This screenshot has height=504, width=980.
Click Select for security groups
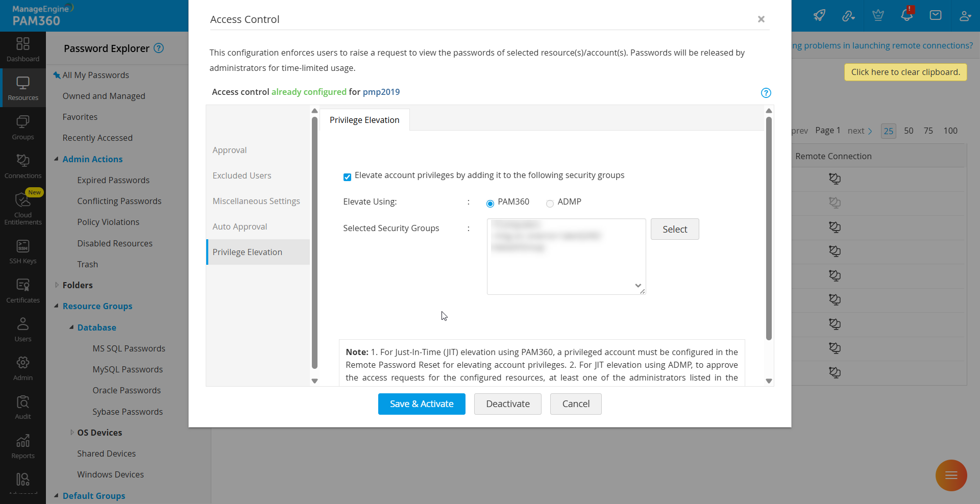[x=674, y=230]
